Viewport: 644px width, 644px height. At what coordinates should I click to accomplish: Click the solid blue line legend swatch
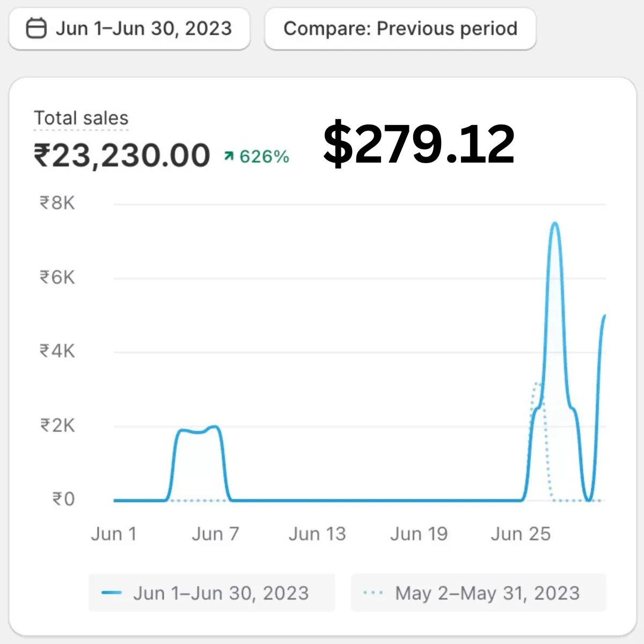coord(112,593)
